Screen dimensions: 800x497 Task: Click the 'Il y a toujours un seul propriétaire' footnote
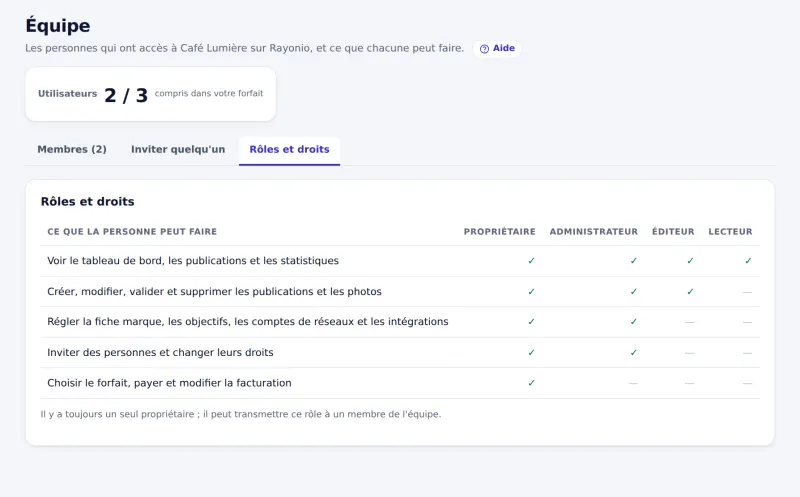pyautogui.click(x=241, y=414)
